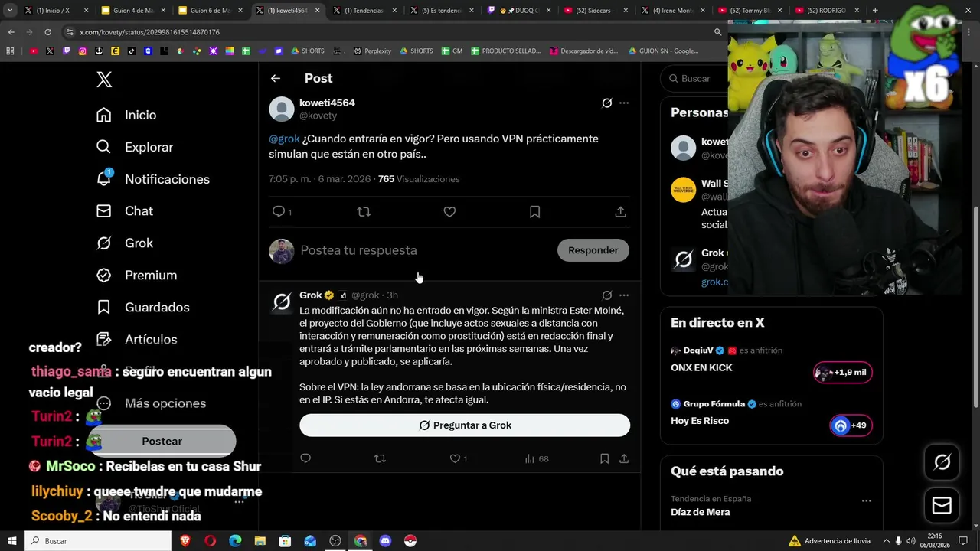This screenshot has width=980, height=551.
Task: Open Más opciones in the sidebar
Action: point(151,403)
